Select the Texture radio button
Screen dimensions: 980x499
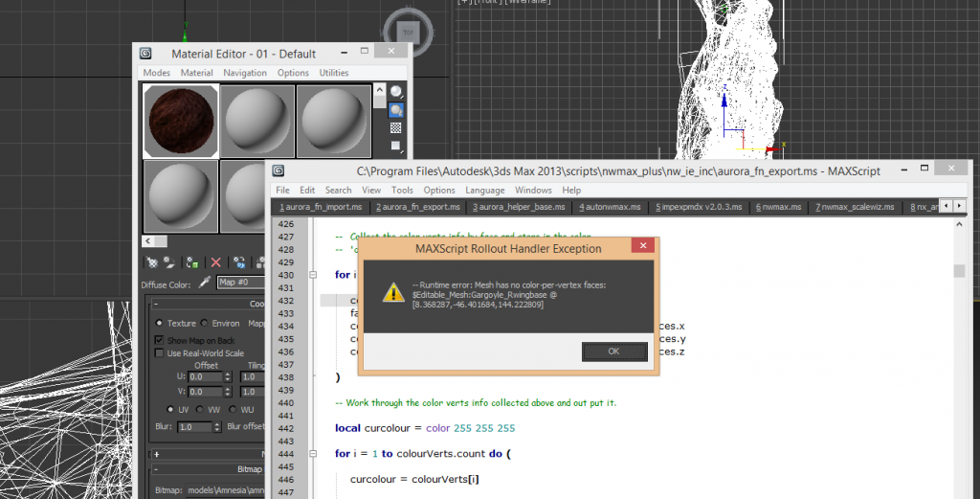[159, 324]
